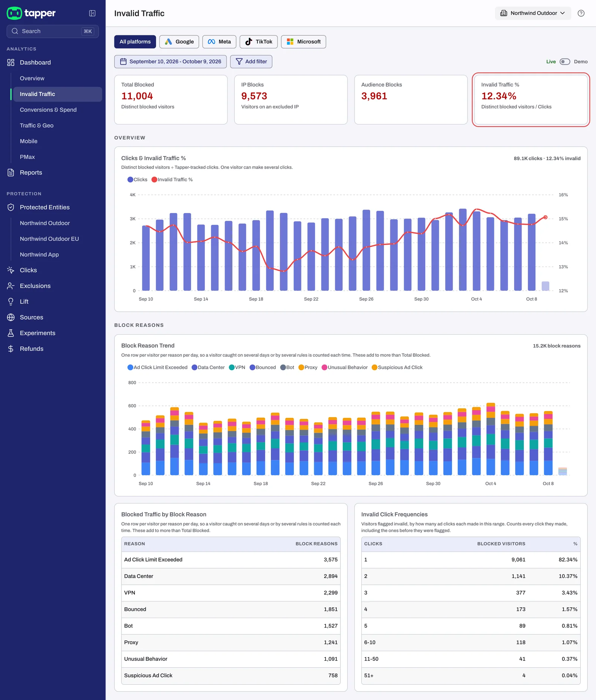Select the All platforms tab

pyautogui.click(x=135, y=42)
